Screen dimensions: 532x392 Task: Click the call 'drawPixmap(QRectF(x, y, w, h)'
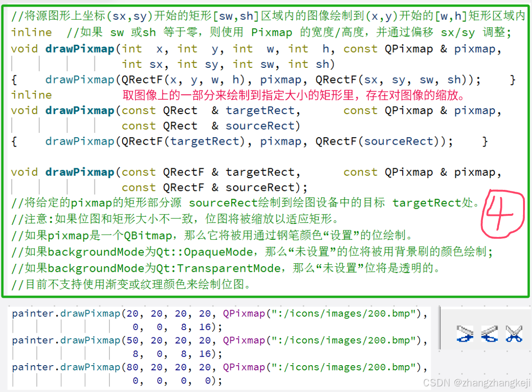coord(263,80)
